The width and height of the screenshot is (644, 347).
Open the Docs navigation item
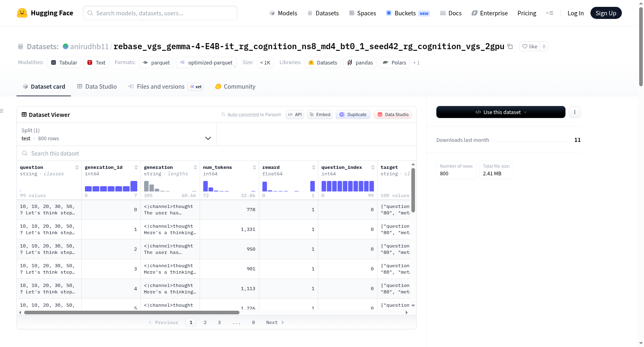pos(450,13)
